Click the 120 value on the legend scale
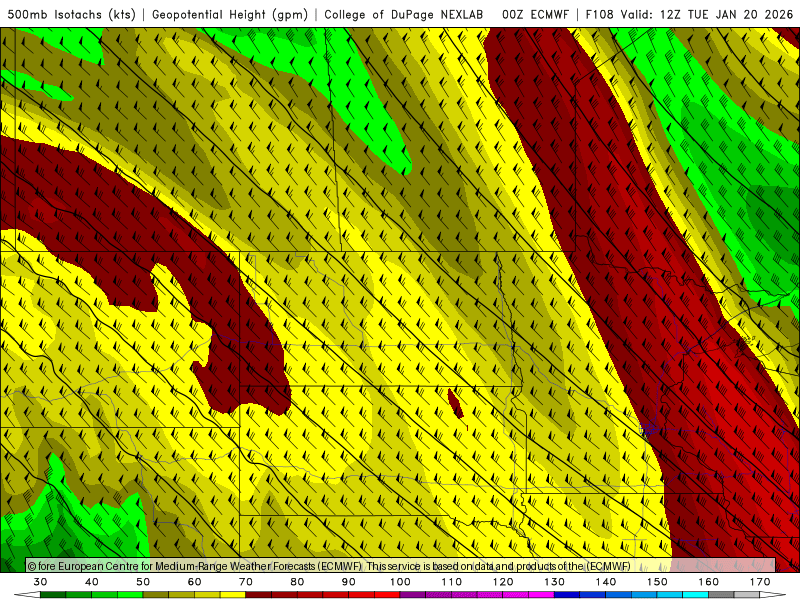This screenshot has height=600, width=800. [x=503, y=582]
